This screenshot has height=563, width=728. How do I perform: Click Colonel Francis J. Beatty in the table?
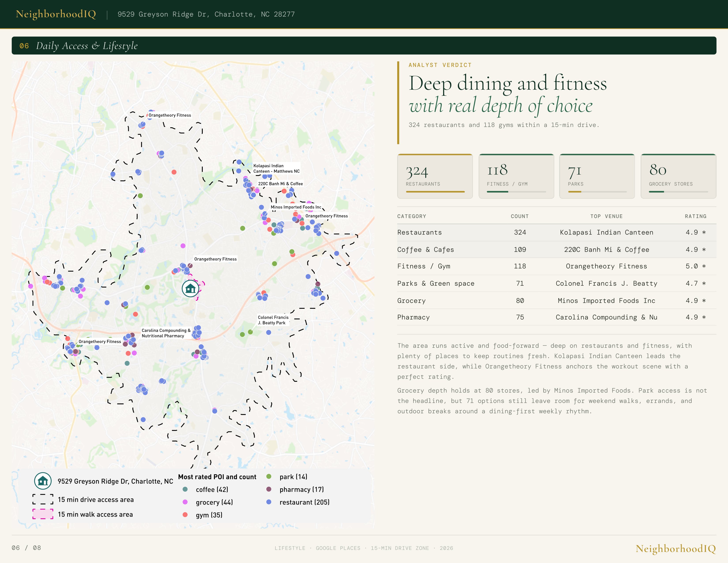[606, 283]
